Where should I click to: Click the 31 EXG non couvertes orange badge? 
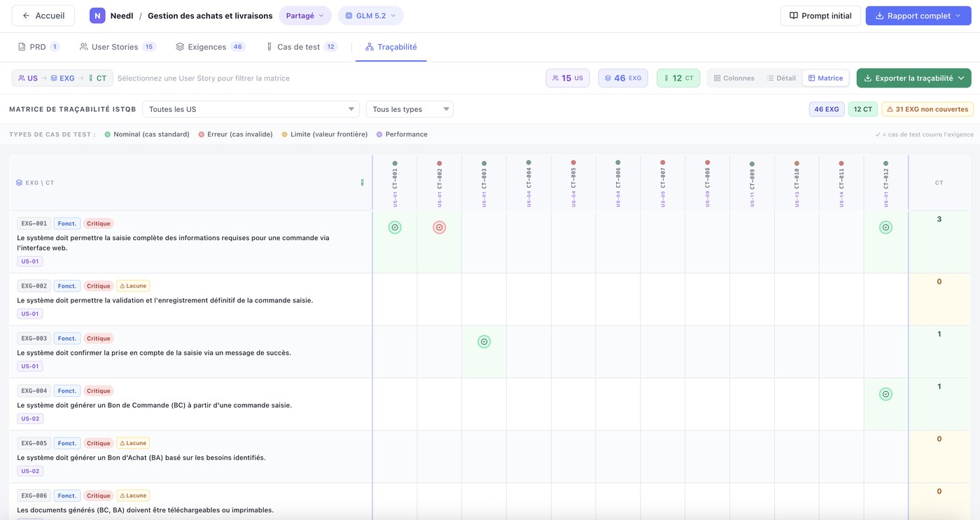click(x=927, y=109)
